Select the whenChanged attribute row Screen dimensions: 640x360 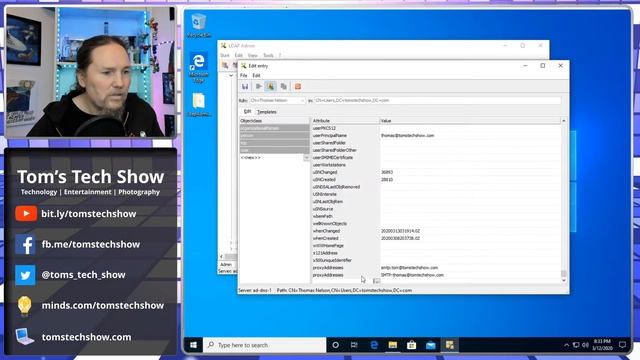pyautogui.click(x=436, y=231)
